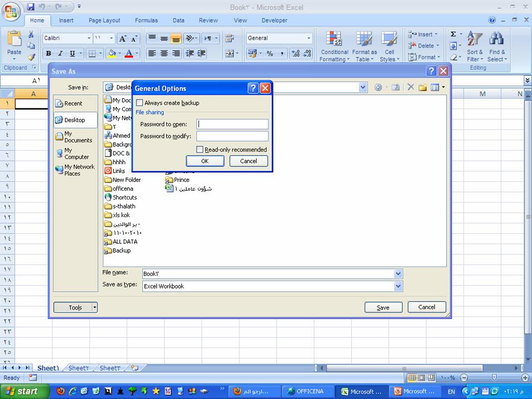Go back using Save As back arrow icon
The height and width of the screenshot is (399, 532).
pos(378,88)
